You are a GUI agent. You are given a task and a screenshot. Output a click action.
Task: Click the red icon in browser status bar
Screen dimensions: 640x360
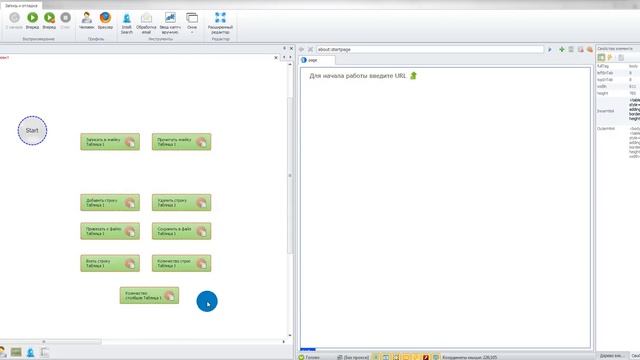click(426, 357)
